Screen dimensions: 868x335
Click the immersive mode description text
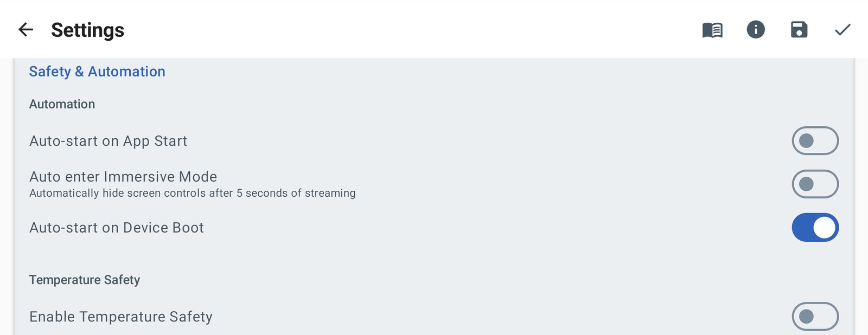193,193
